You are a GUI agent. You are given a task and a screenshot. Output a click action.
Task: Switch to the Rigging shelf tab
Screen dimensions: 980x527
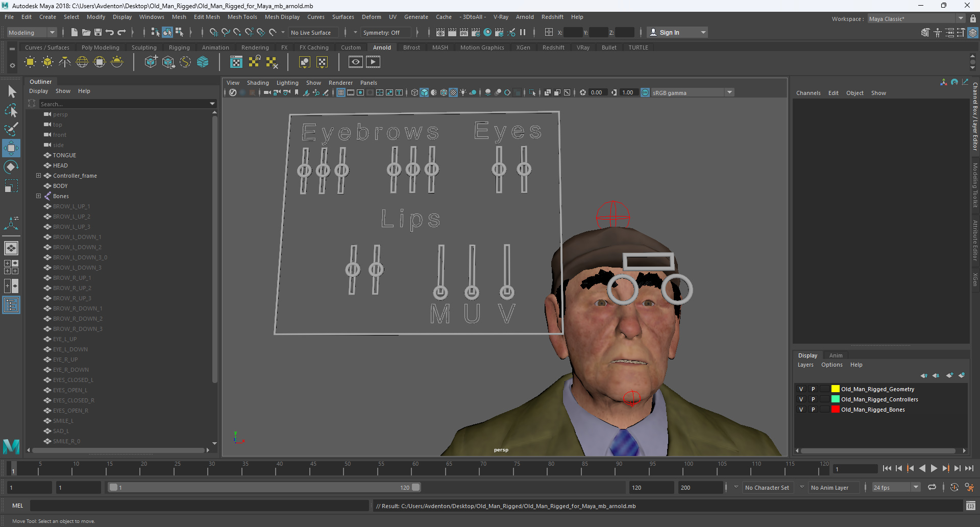179,47
